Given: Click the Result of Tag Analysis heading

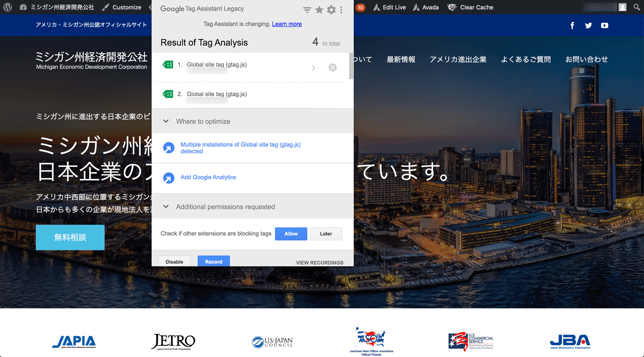Looking at the screenshot, I should click(x=204, y=42).
